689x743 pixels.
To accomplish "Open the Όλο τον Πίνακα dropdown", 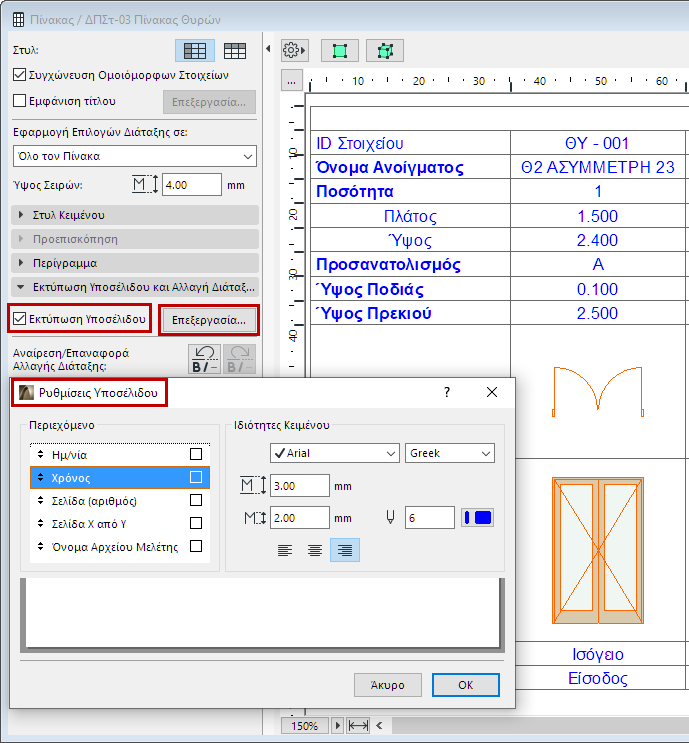I will click(135, 156).
